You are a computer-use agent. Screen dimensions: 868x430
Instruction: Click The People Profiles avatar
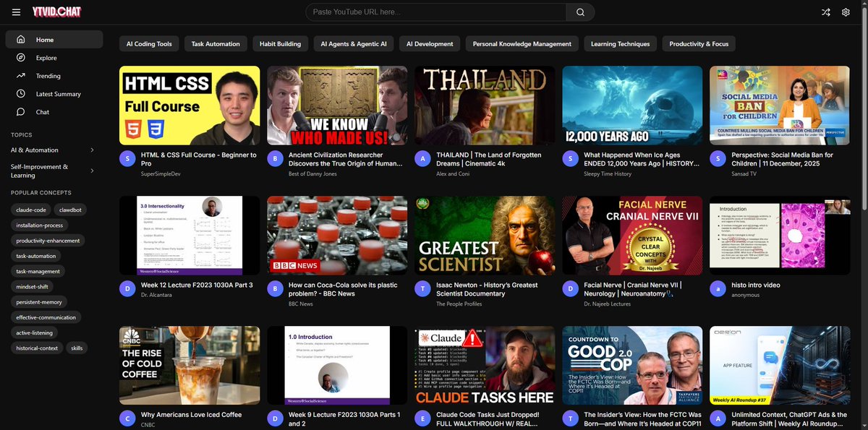pos(423,288)
